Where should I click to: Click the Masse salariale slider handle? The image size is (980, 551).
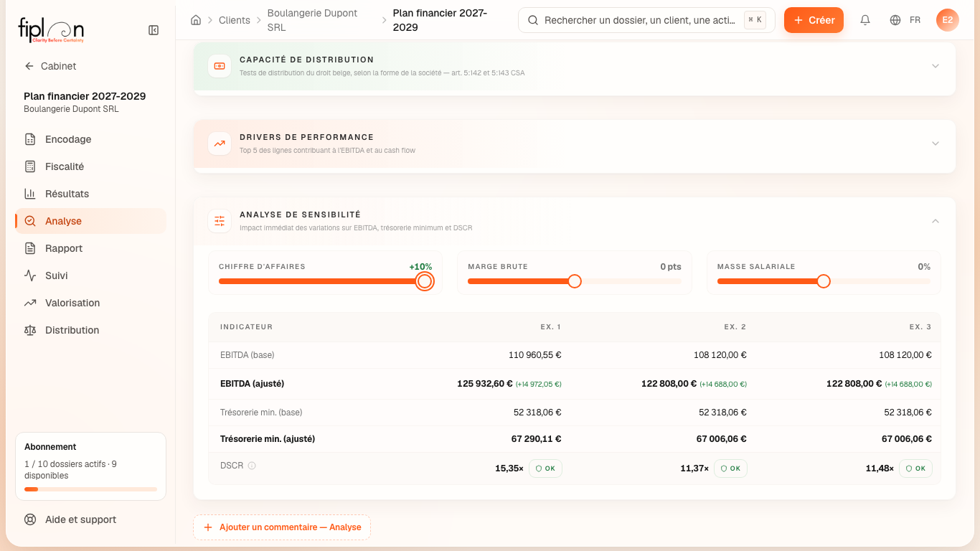[x=824, y=281]
